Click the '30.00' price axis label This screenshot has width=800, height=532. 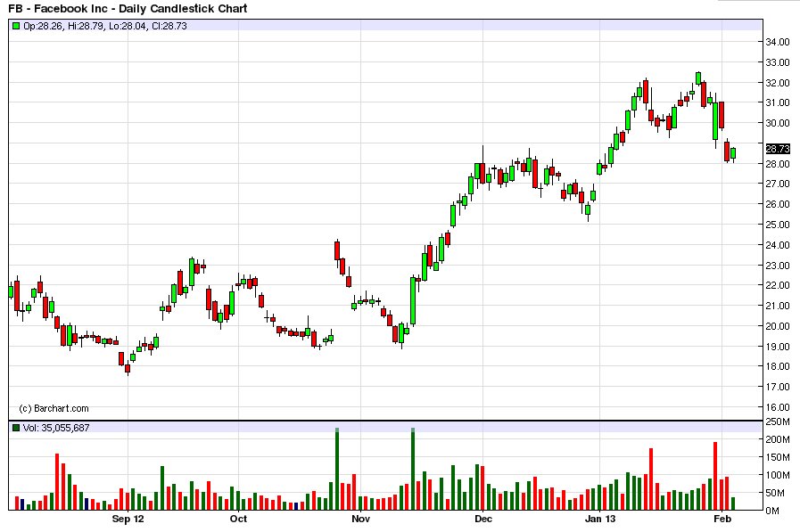777,123
